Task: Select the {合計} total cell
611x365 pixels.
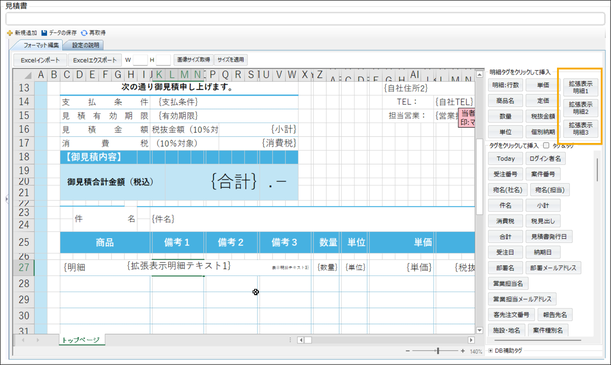Action: click(233, 182)
